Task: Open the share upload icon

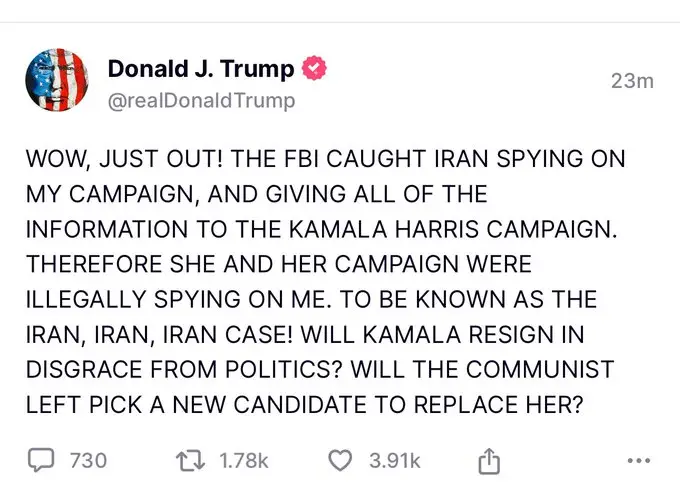Action: [x=488, y=460]
